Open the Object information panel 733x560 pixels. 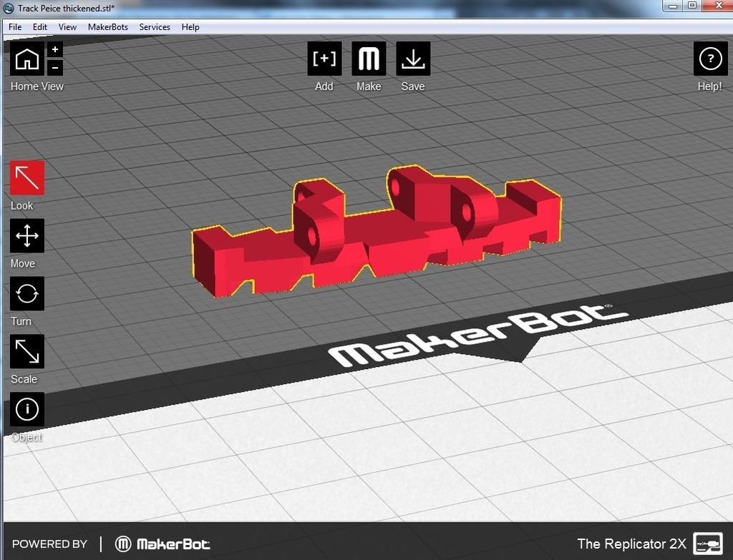[26, 409]
